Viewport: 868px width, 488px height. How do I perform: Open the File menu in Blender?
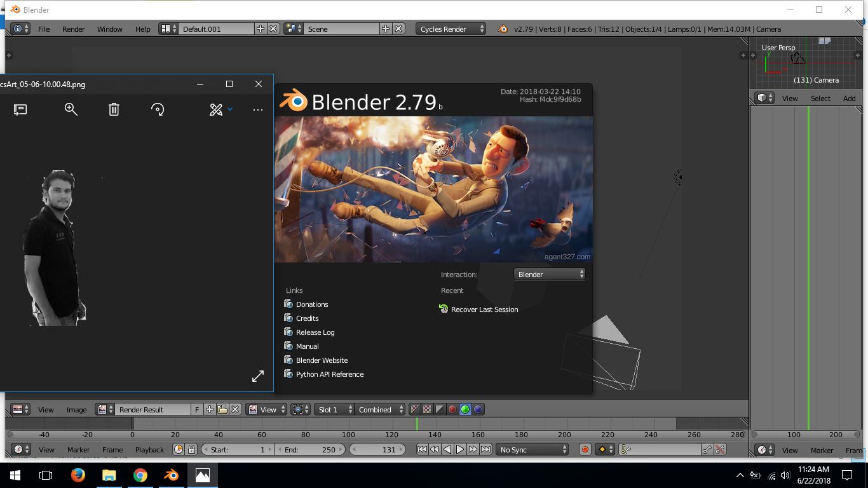44,29
